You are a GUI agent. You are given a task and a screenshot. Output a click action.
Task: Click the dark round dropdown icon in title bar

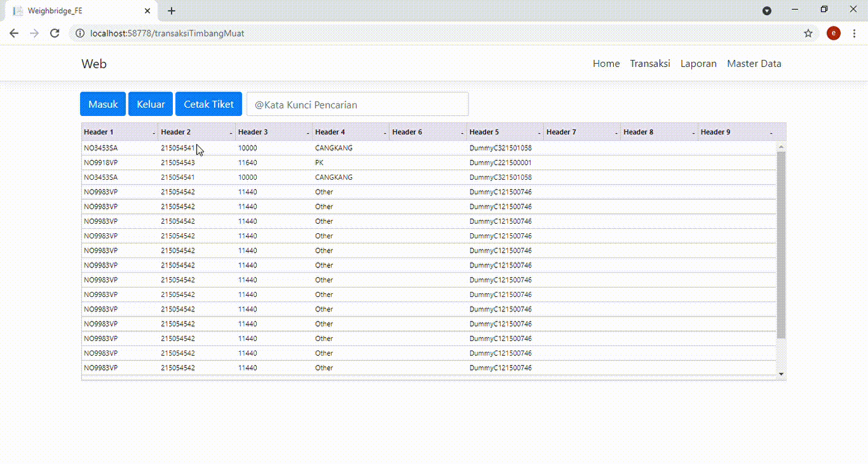click(767, 11)
